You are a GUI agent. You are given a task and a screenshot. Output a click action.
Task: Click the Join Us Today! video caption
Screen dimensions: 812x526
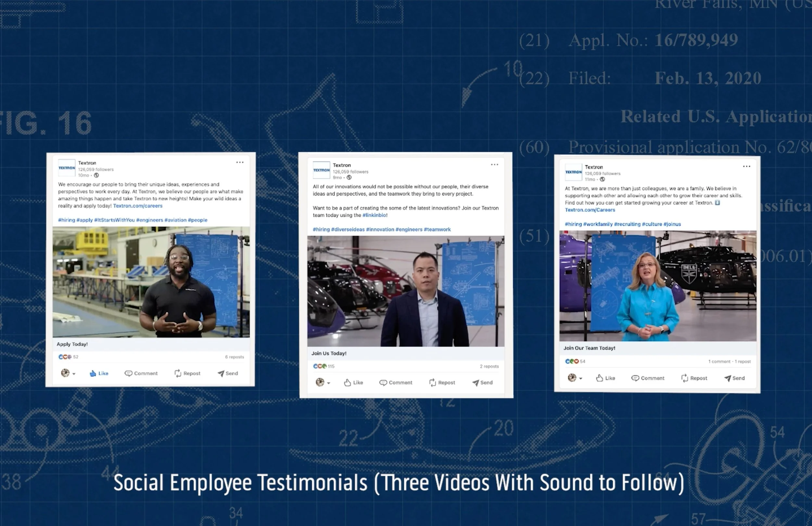coord(329,353)
